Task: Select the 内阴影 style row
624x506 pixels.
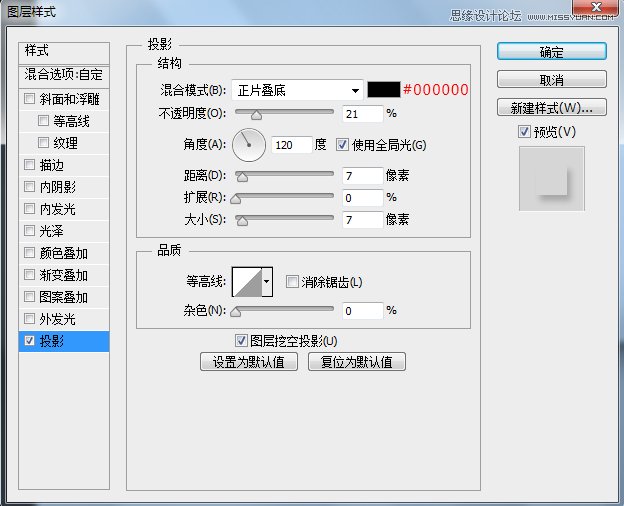Action: (64, 187)
